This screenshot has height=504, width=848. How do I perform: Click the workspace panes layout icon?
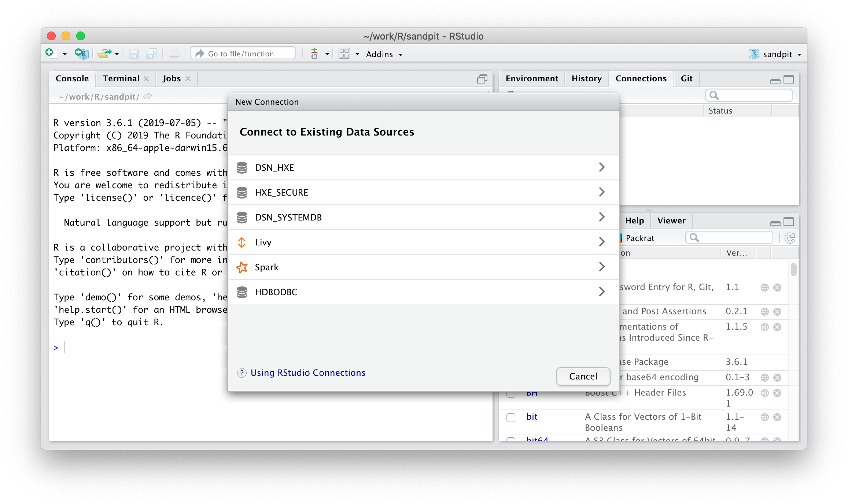(x=344, y=54)
